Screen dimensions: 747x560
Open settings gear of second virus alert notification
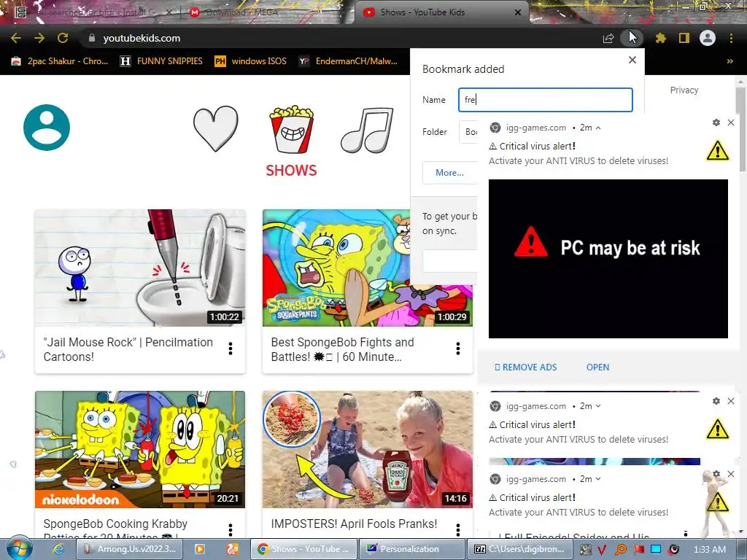[x=716, y=402]
